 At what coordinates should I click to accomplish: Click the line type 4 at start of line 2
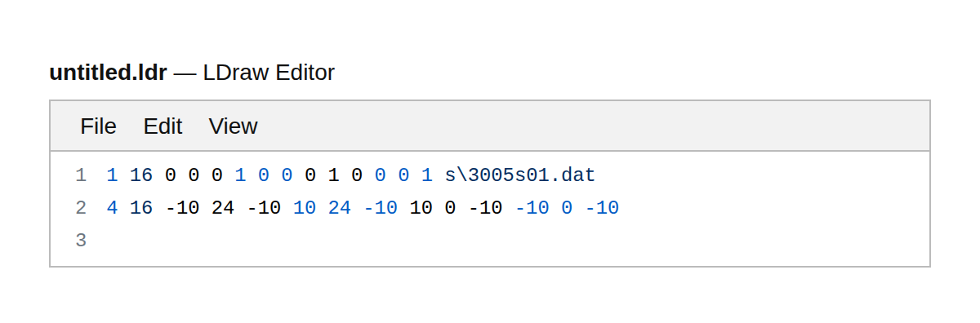(x=112, y=208)
